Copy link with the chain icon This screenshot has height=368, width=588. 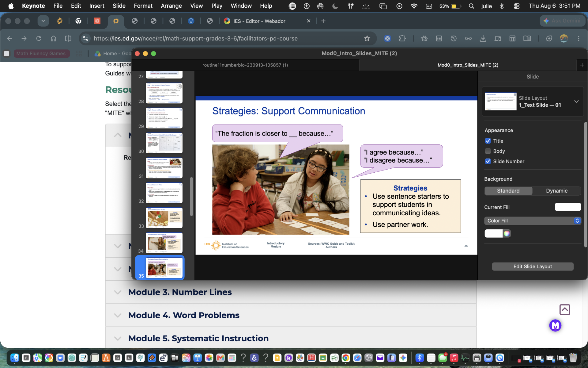click(468, 38)
